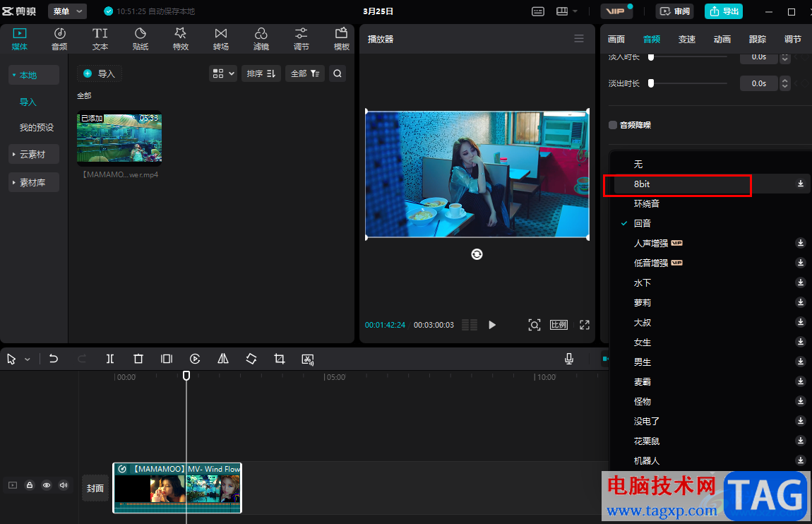Open the 文本 text tool tab
Screen dimensions: 812x524
point(100,40)
